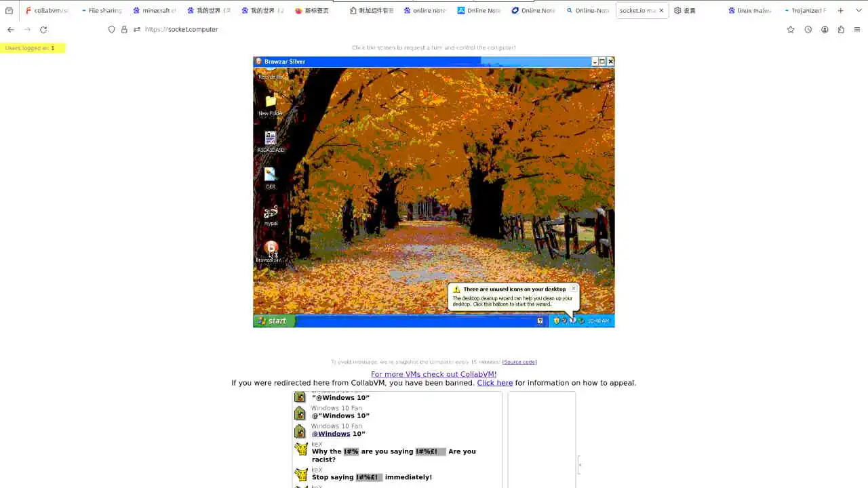
Task: Click the taskbar clock showing 10:48 AM
Action: [x=598, y=321]
